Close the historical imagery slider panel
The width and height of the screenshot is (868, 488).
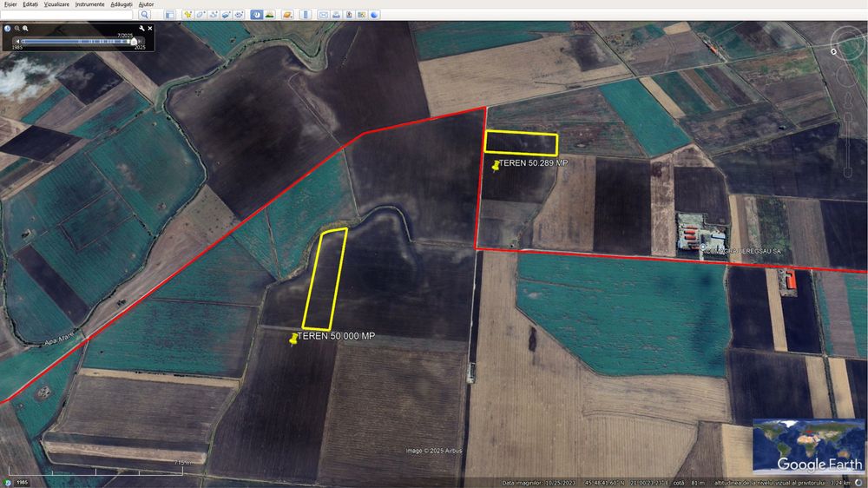150,29
